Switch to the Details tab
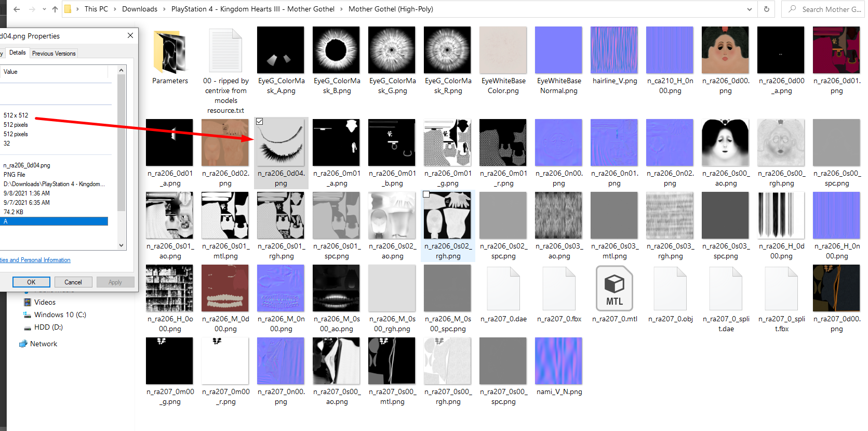The width and height of the screenshot is (868, 431). (17, 53)
